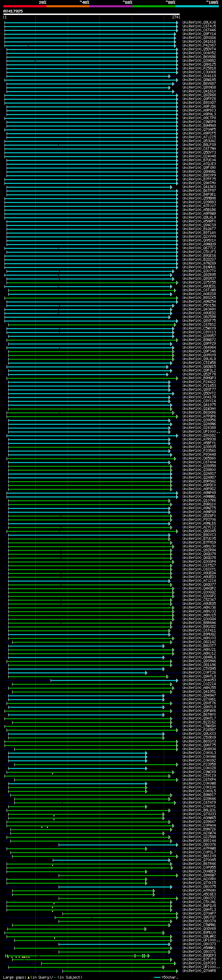Select hit label UniRef100_Q39882
This screenshot has width=222, height=980.
click(x=199, y=60)
